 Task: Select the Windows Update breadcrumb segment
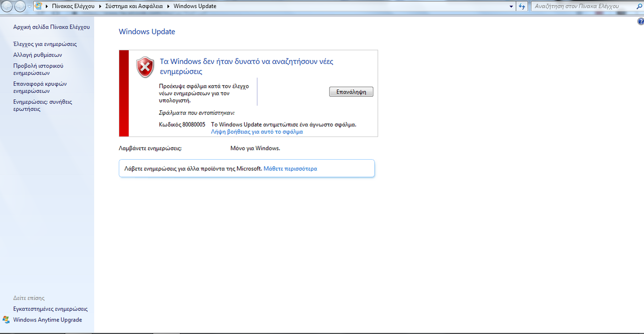click(x=195, y=7)
